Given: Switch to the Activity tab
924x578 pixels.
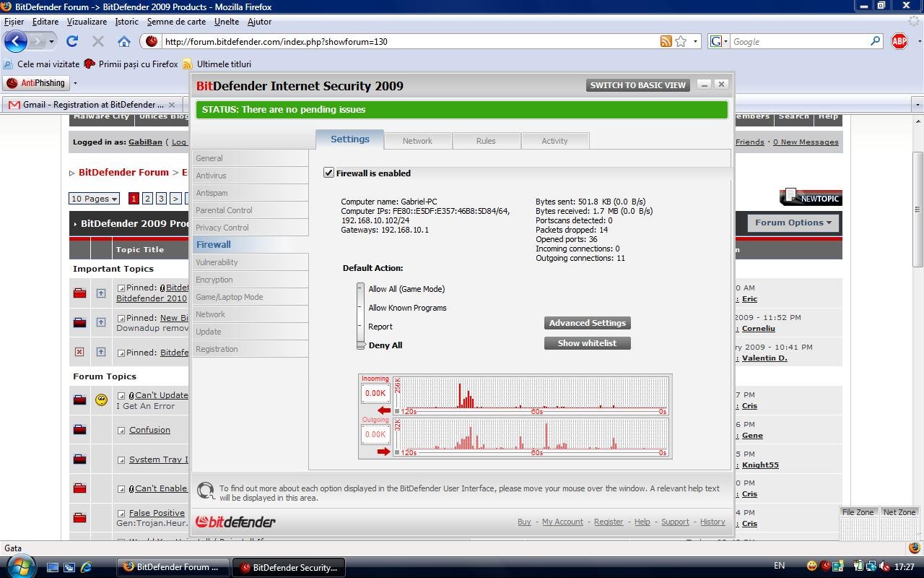Looking at the screenshot, I should (554, 141).
